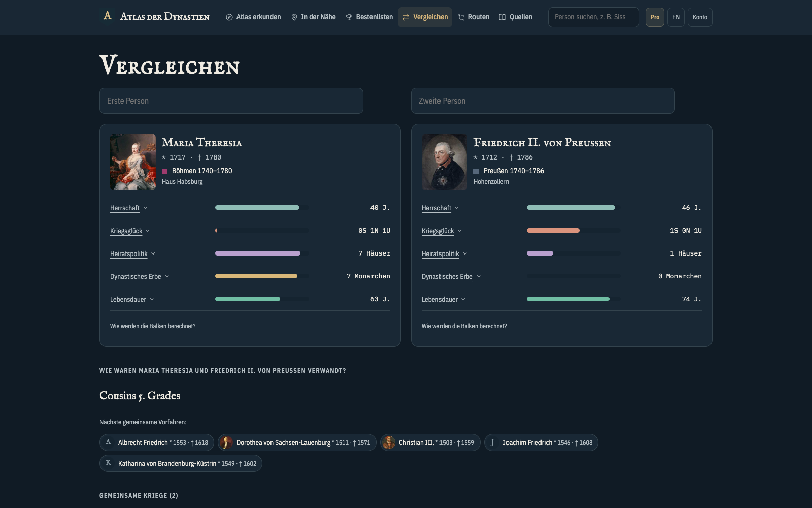Click the Maria Theresia name heading
The height and width of the screenshot is (508, 812).
click(x=202, y=143)
